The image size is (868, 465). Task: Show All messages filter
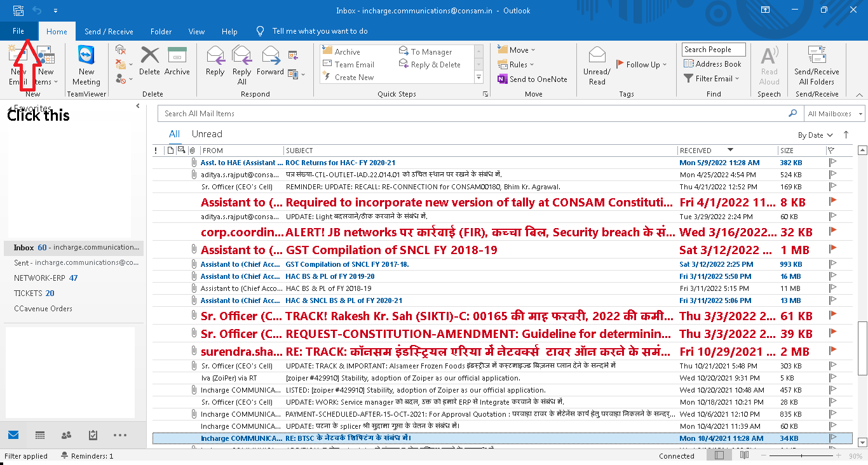(174, 134)
